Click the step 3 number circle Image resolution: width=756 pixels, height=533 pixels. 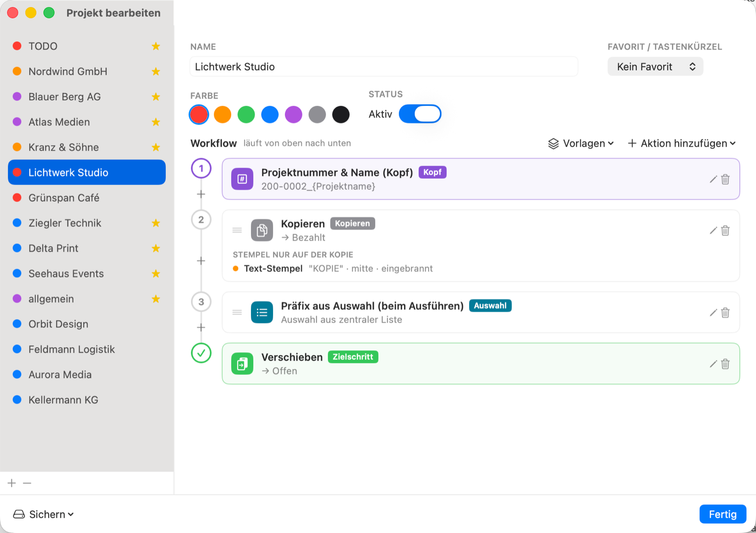pyautogui.click(x=201, y=302)
